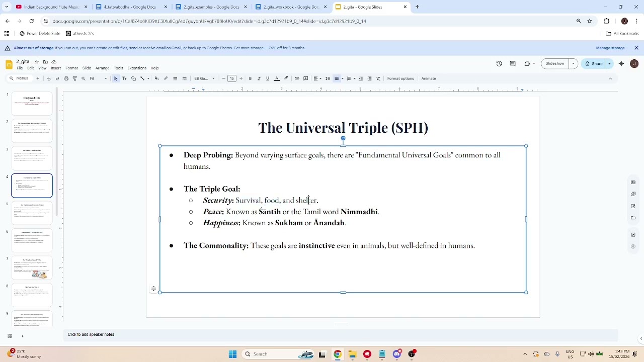The image size is (644, 362).
Task: Click the Undo arrow in the toolbar
Action: click(49, 78)
